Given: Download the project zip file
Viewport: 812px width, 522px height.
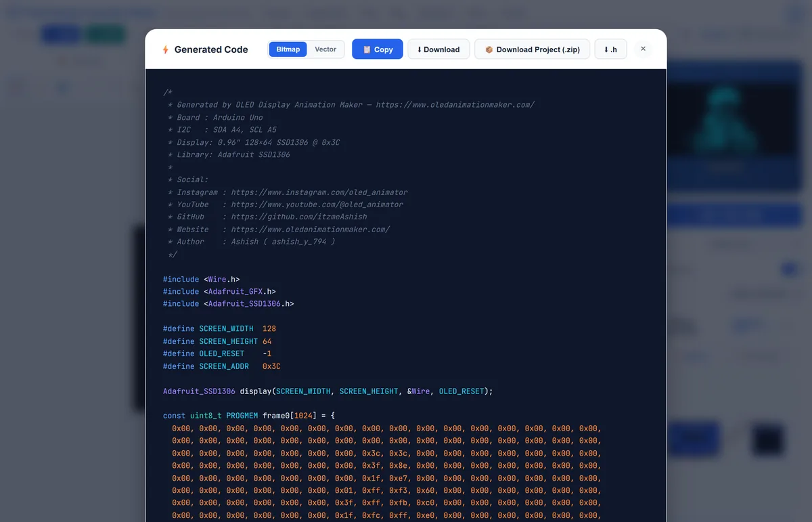Looking at the screenshot, I should [x=532, y=49].
